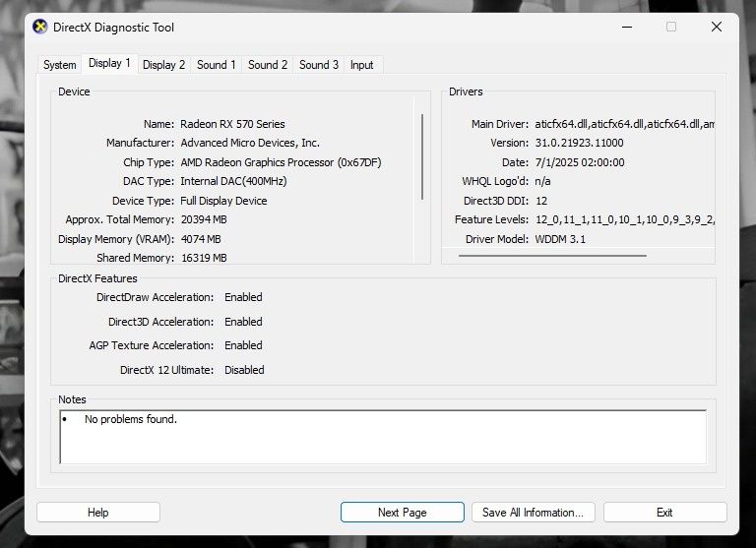Image resolution: width=756 pixels, height=548 pixels.
Task: Click the '4074 MB' VRAM value
Action: pos(201,239)
